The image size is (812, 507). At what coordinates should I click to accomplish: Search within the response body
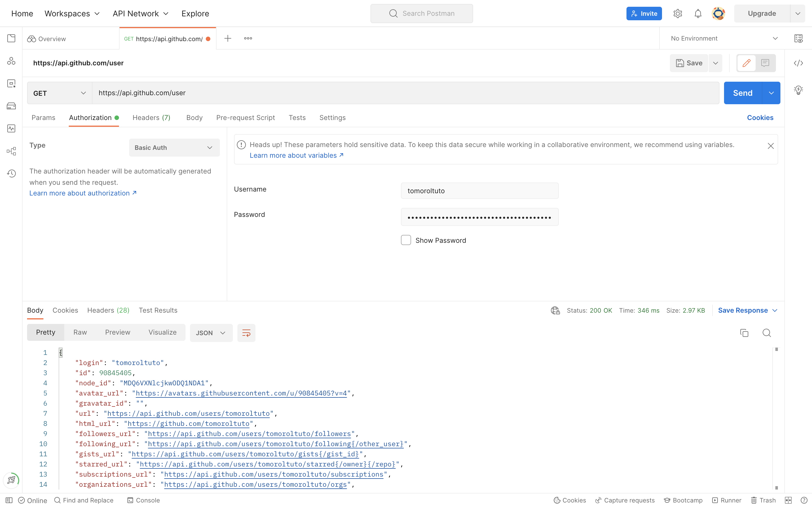click(x=767, y=333)
